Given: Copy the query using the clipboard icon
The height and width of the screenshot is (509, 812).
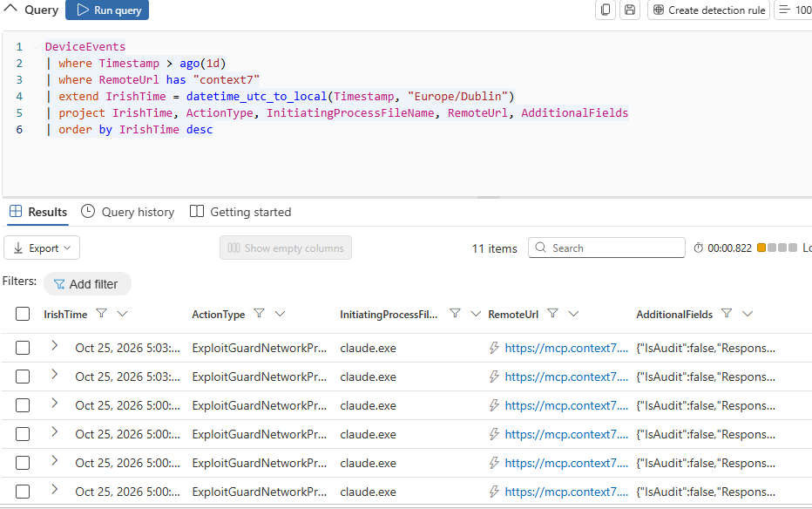Looking at the screenshot, I should 606,10.
